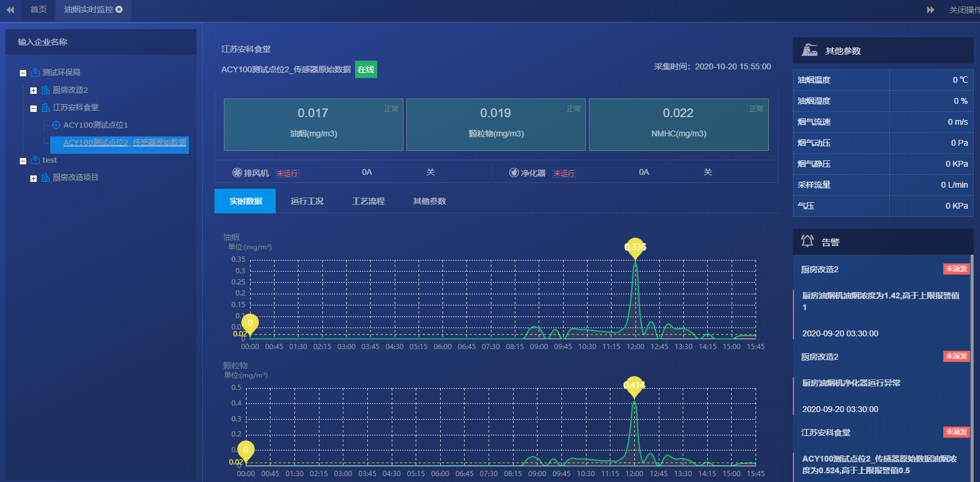Image resolution: width=980 pixels, height=482 pixels.
Task: Click the 厨房改造2 building icon
Action: tap(45, 90)
